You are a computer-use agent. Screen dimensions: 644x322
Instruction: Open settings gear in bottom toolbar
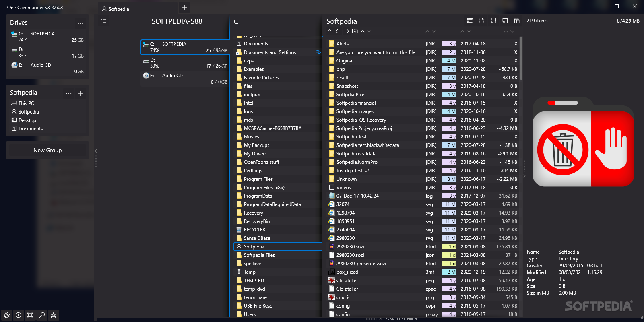click(x=7, y=315)
